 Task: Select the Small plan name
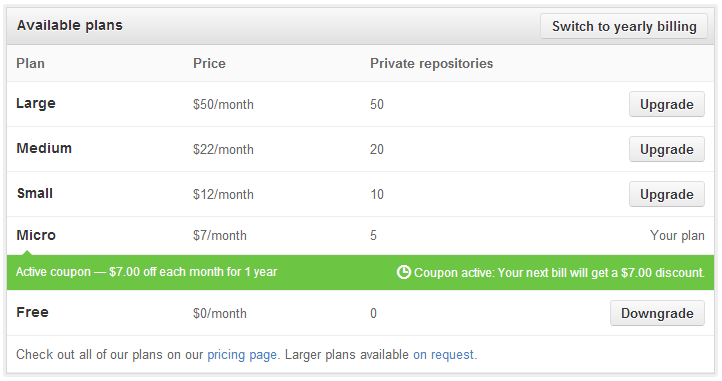pyautogui.click(x=35, y=193)
